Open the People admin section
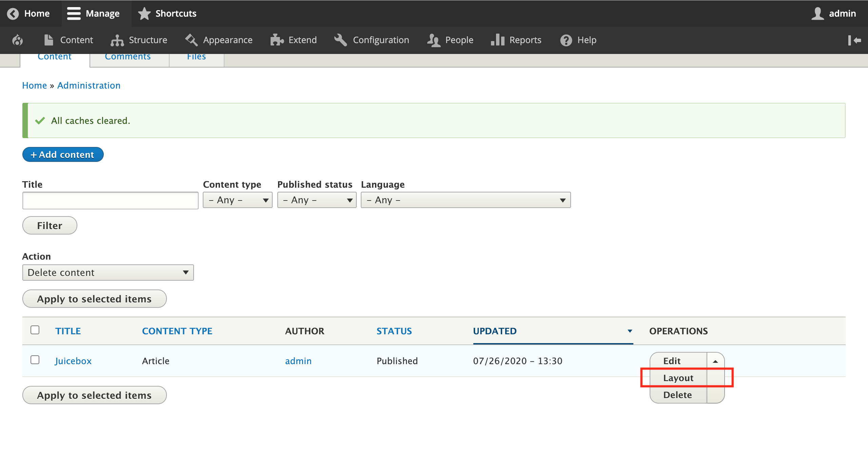The height and width of the screenshot is (468, 868). click(459, 40)
